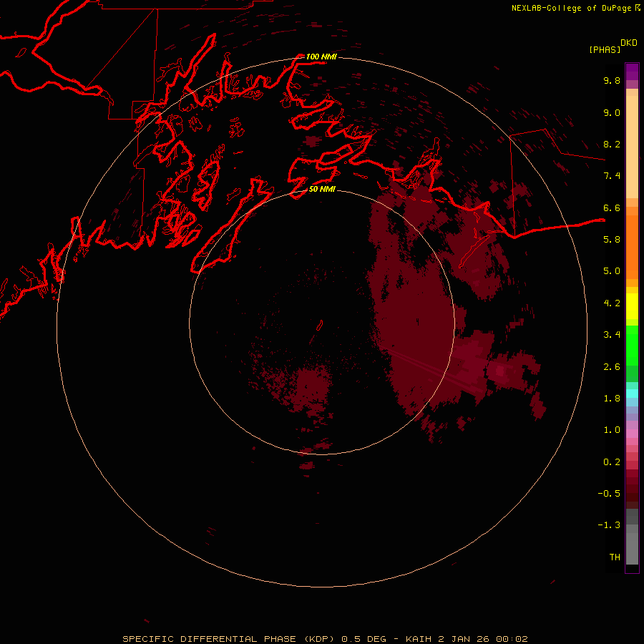Click the 1.8 legend value

612,399
